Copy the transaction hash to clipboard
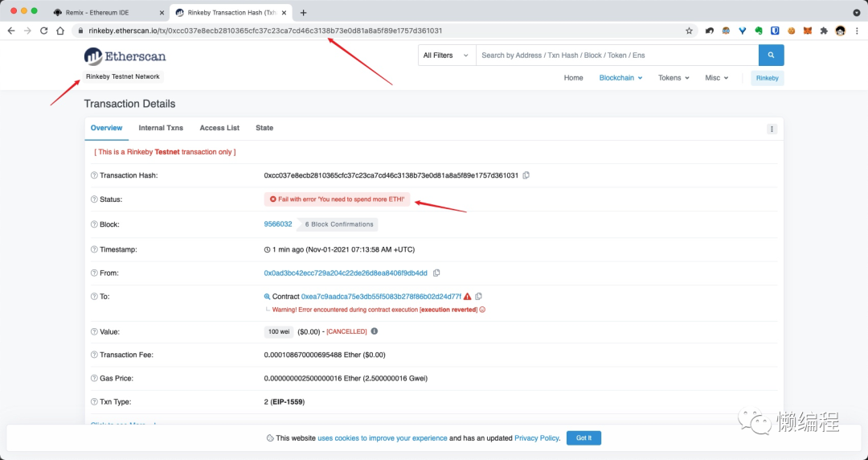Viewport: 868px width, 460px height. (526, 175)
